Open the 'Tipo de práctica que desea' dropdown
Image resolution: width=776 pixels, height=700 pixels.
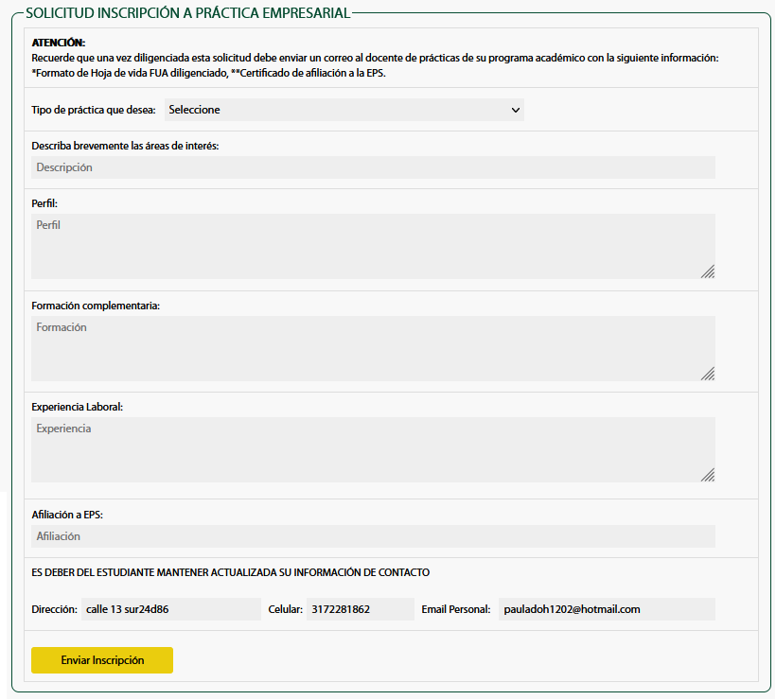point(344,110)
